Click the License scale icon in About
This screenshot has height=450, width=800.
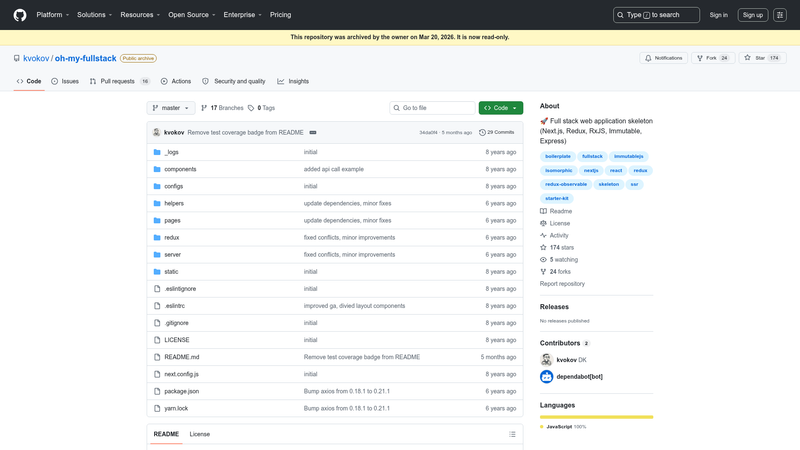543,223
